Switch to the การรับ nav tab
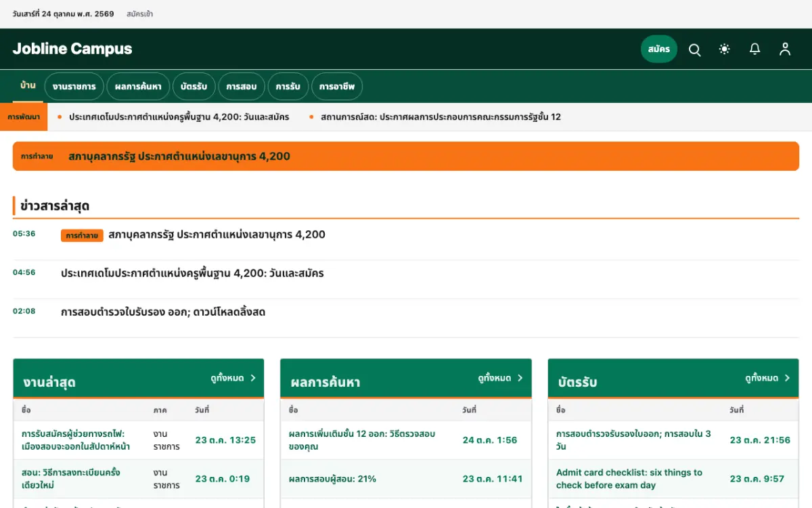Image resolution: width=812 pixels, height=508 pixels. point(288,87)
